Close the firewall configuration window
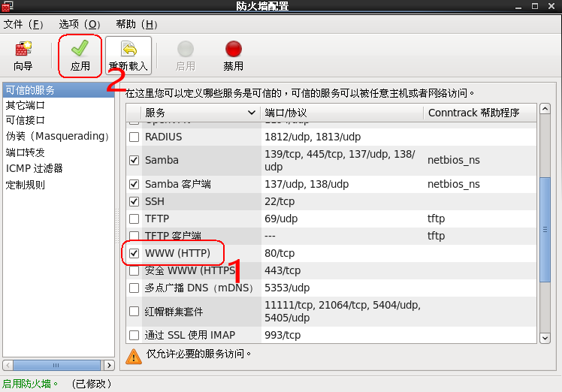Screen dimensions: 562x392 click(x=551, y=6)
